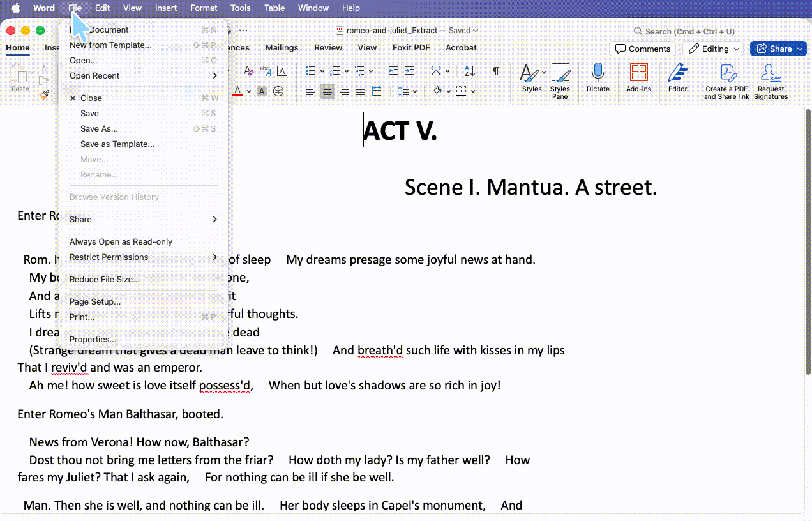Open the Font Color dropdown arrow
The image size is (812, 521).
(248, 92)
